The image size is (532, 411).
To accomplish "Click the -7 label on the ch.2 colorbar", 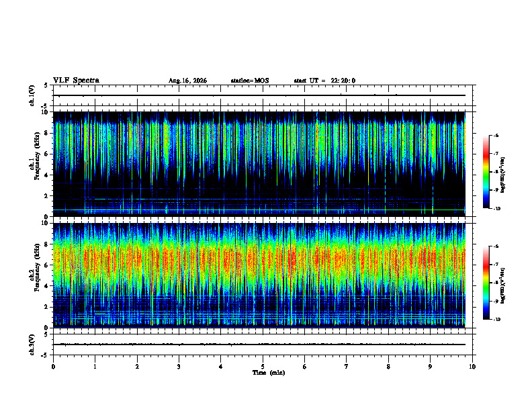I will tap(496, 265).
